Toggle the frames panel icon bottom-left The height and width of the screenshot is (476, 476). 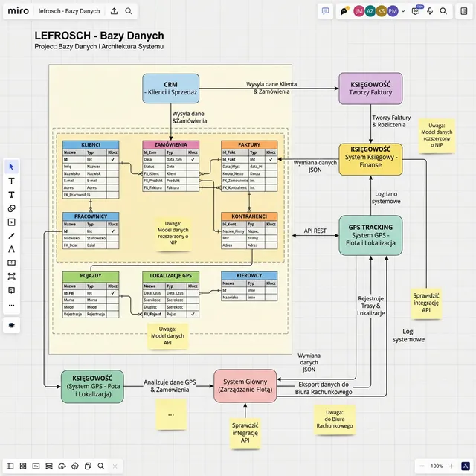[x=10, y=466]
